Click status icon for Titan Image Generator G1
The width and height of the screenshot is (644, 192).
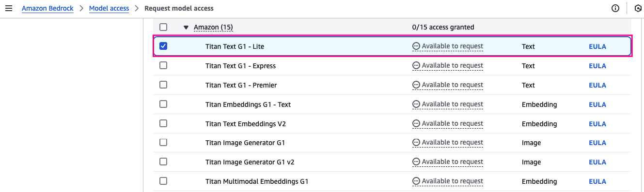pyautogui.click(x=416, y=143)
